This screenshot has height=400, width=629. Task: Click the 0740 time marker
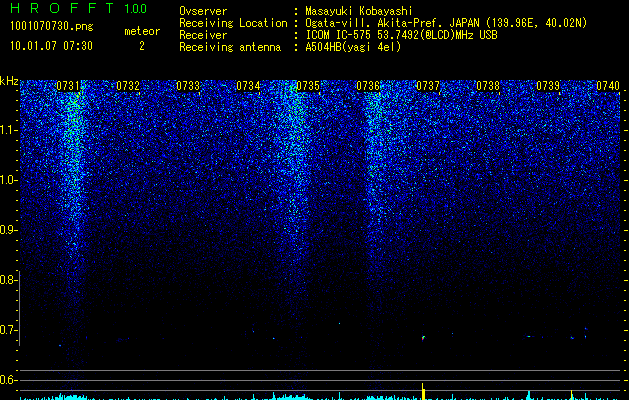(608, 86)
